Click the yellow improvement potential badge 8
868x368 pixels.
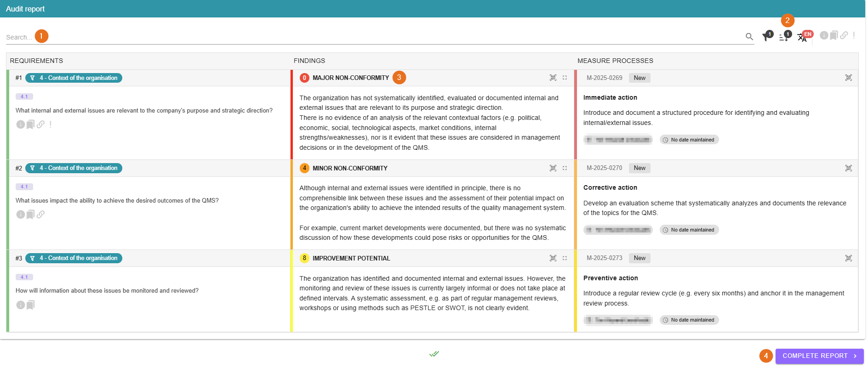click(304, 258)
